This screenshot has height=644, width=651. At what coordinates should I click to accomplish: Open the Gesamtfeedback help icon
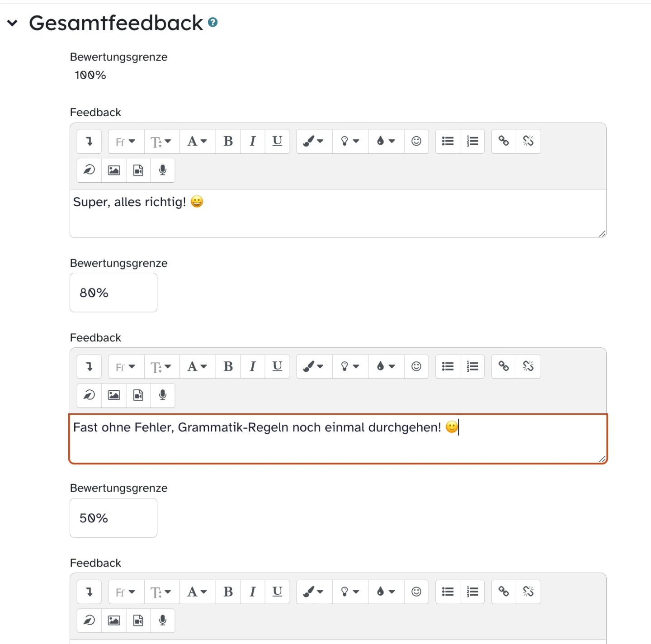(213, 22)
